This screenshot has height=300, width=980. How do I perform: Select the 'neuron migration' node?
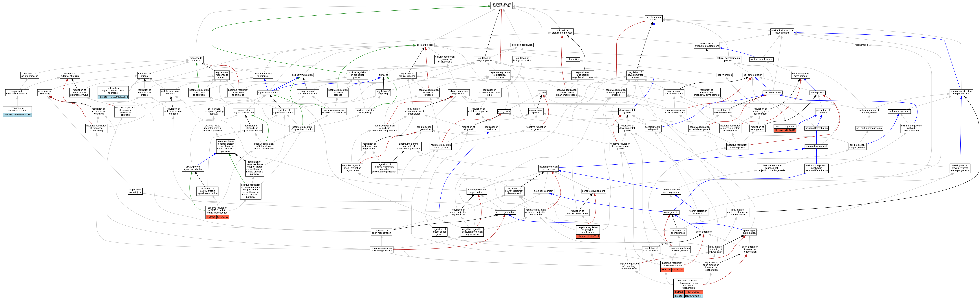[785, 128]
